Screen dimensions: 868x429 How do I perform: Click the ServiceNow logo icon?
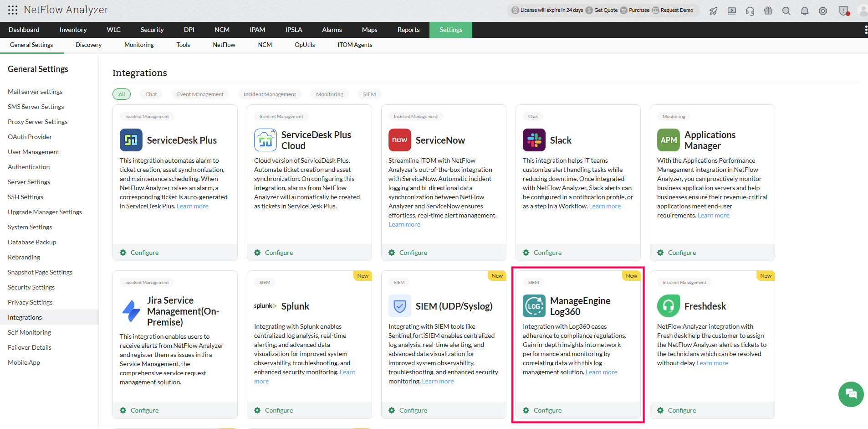tap(400, 140)
